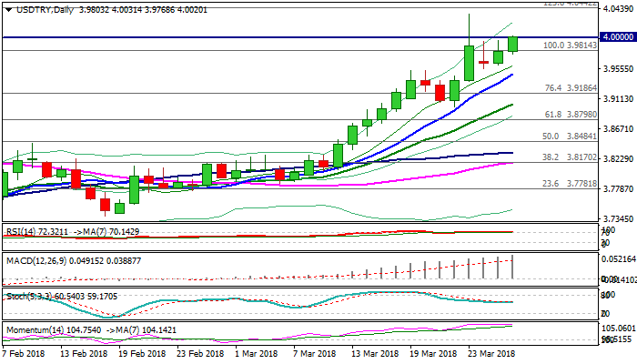The width and height of the screenshot is (637, 364).
Task: Click the 19 Feb 2018 date label
Action: (x=142, y=354)
